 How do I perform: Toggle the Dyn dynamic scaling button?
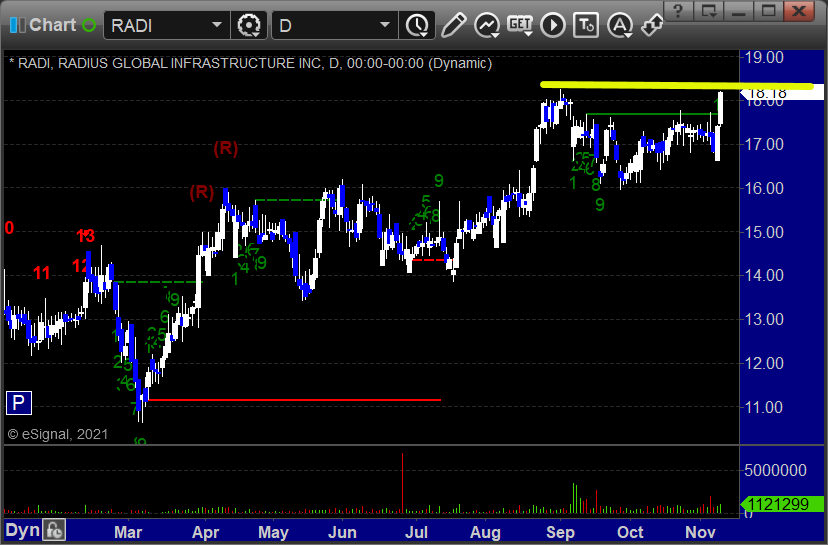tap(23, 530)
